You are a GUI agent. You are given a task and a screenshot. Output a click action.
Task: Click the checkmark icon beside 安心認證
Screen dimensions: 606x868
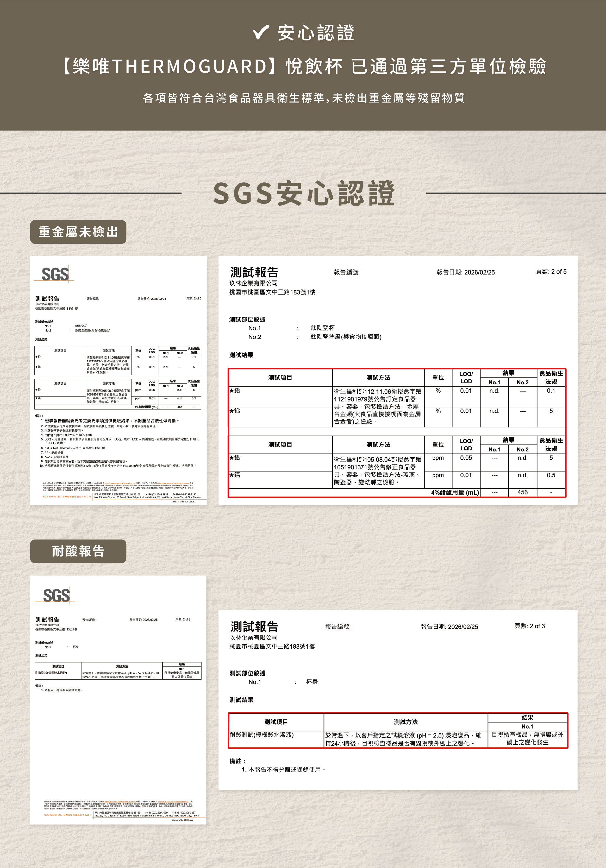coord(261,32)
